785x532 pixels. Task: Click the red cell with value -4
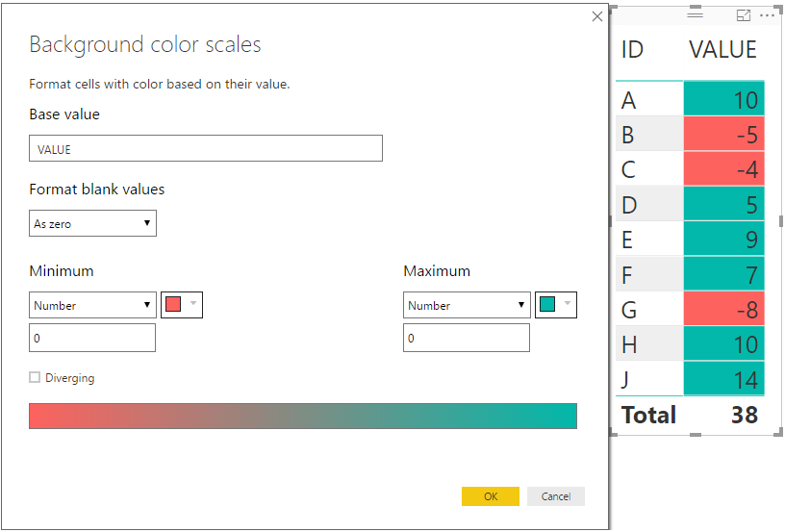724,168
